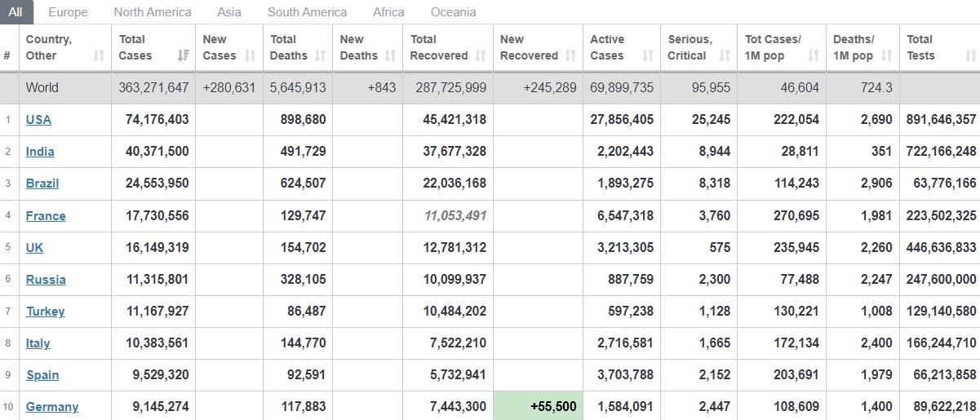Click Italy total cases 10,383,561
The width and height of the screenshot is (980, 420).
pos(157,343)
